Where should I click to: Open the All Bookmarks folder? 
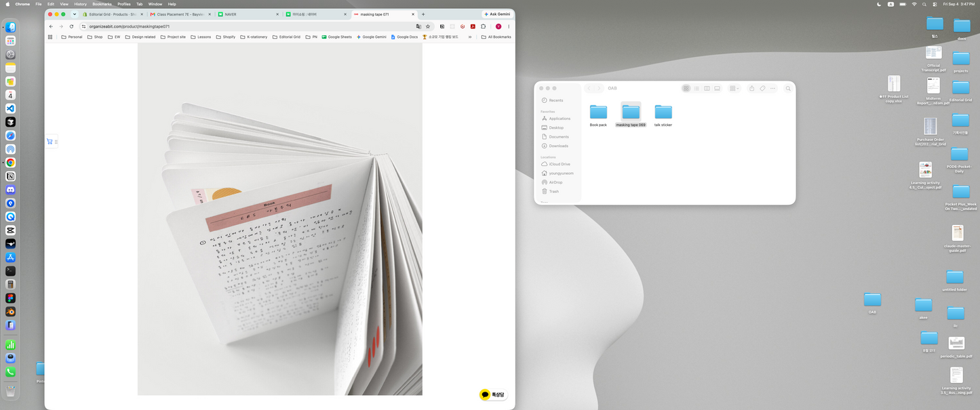(496, 37)
